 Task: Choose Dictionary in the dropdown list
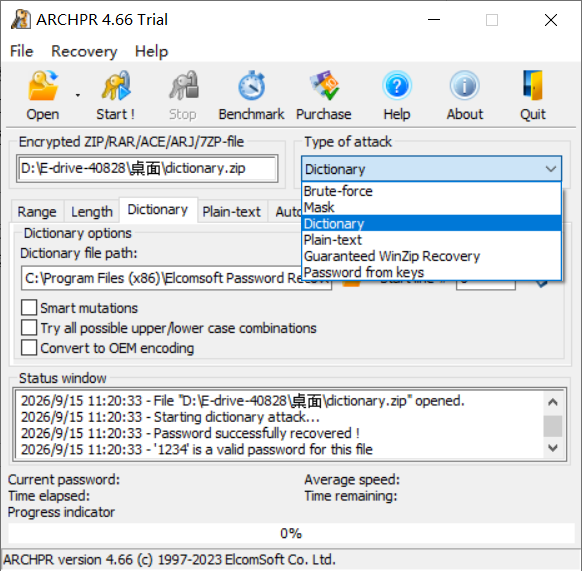pos(431,223)
